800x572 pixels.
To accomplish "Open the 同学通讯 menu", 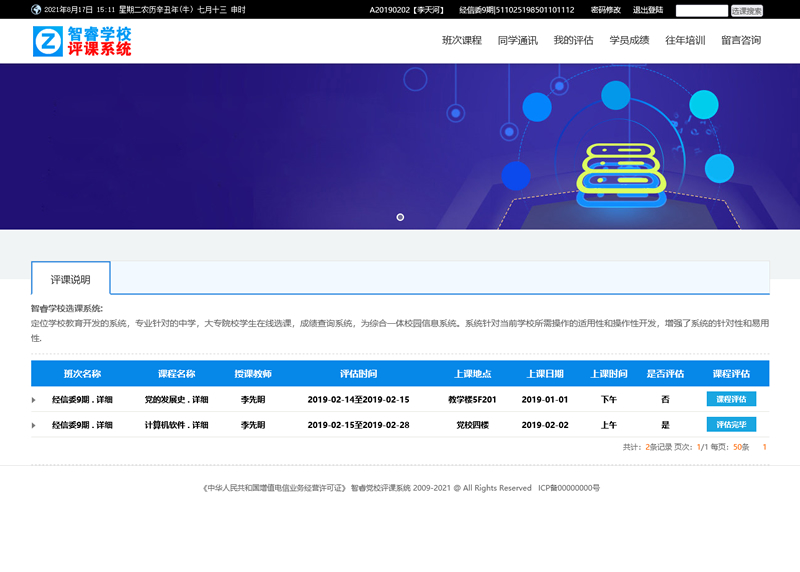I will [517, 41].
